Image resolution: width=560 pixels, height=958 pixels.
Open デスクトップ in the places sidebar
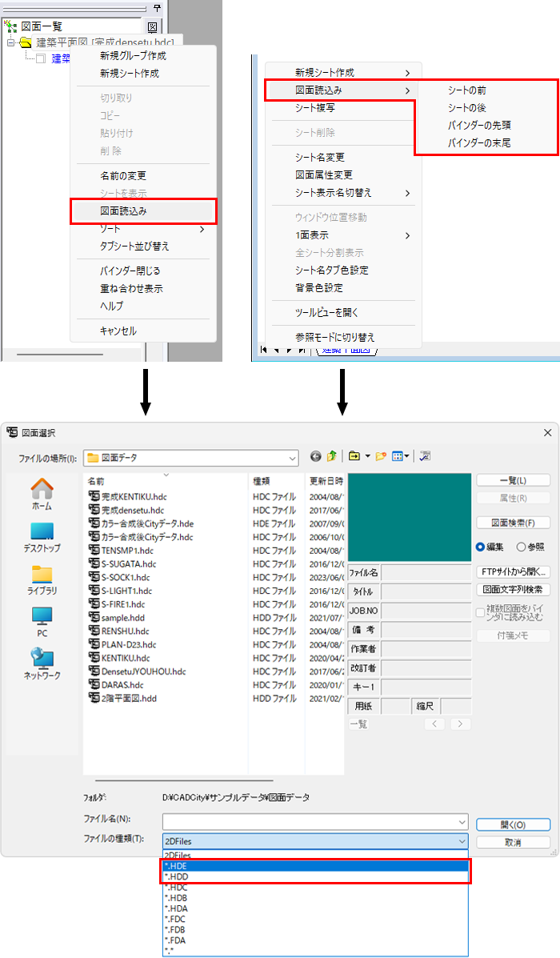tap(42, 538)
